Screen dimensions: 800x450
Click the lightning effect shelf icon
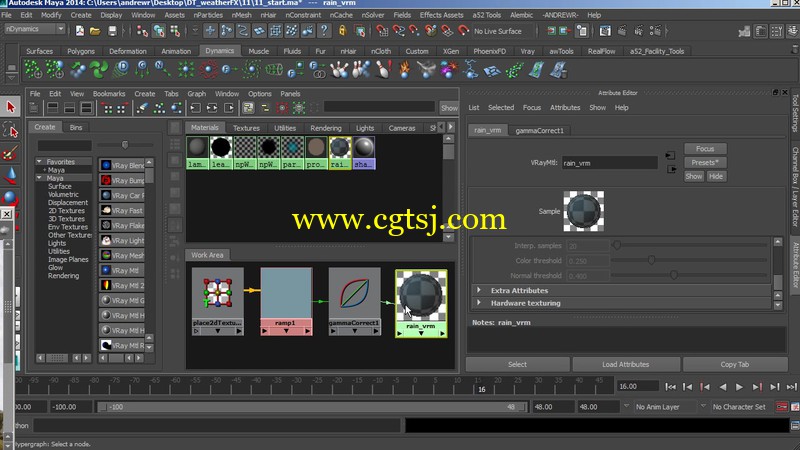point(470,70)
